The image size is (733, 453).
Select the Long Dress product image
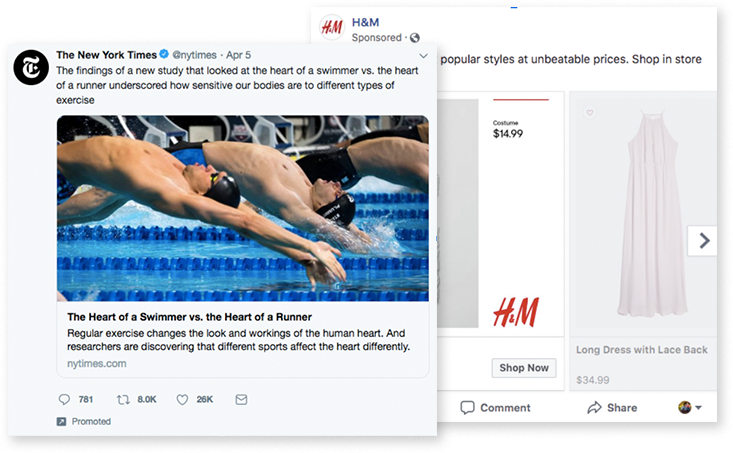[x=646, y=213]
